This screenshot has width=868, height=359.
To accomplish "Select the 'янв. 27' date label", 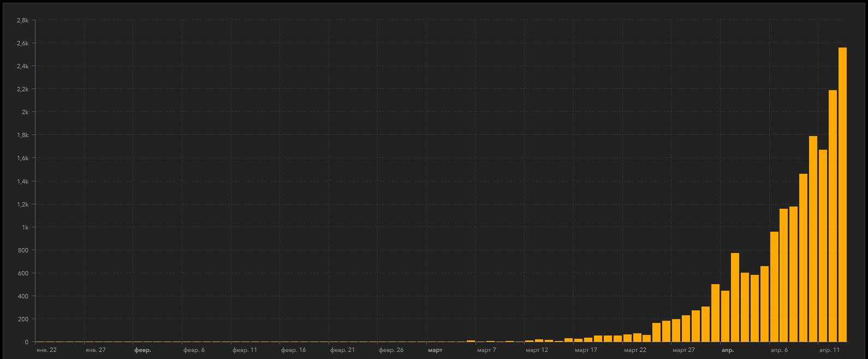I will point(96,350).
